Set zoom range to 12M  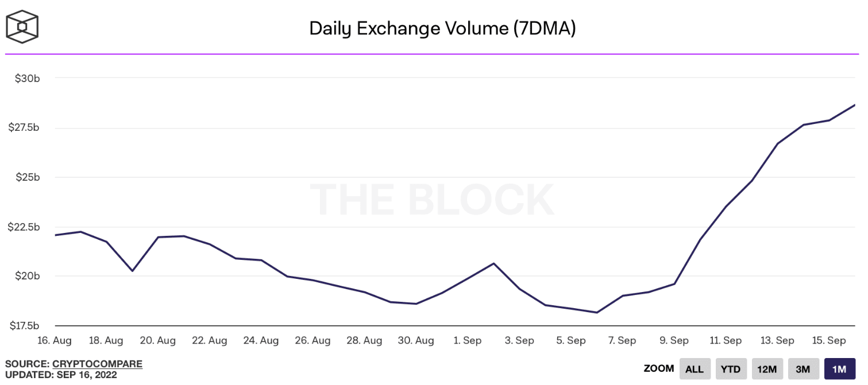click(767, 369)
